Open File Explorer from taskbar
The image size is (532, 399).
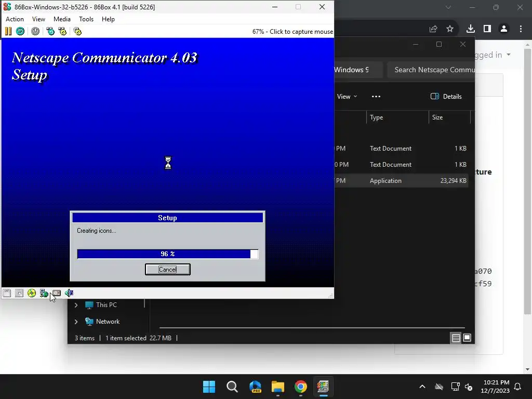click(x=278, y=387)
